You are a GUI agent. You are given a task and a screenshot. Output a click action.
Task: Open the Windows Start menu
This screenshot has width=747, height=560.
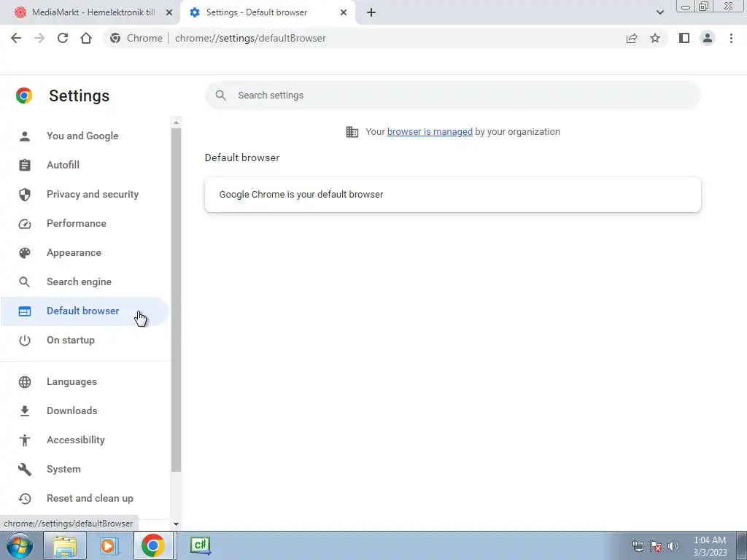coord(20,545)
